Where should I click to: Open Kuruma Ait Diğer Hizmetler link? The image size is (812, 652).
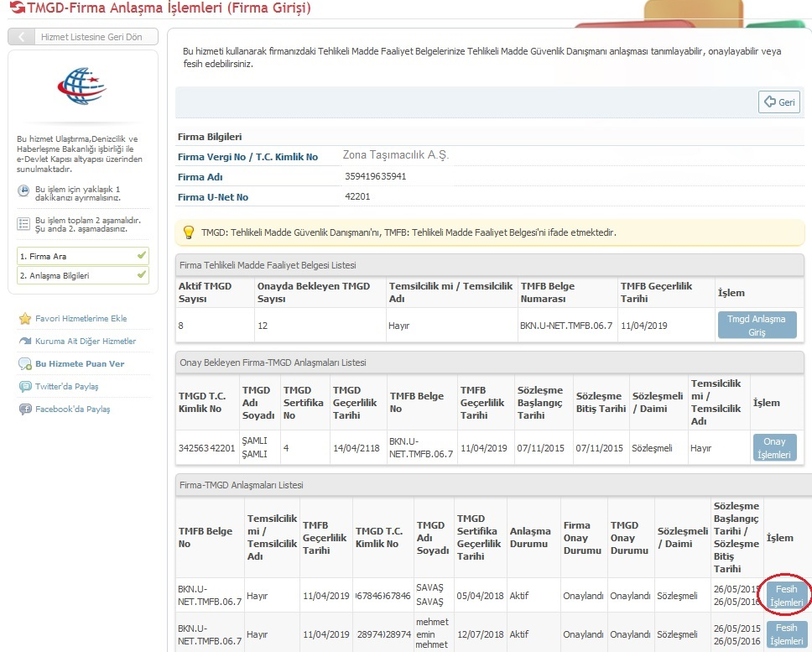pyautogui.click(x=86, y=342)
